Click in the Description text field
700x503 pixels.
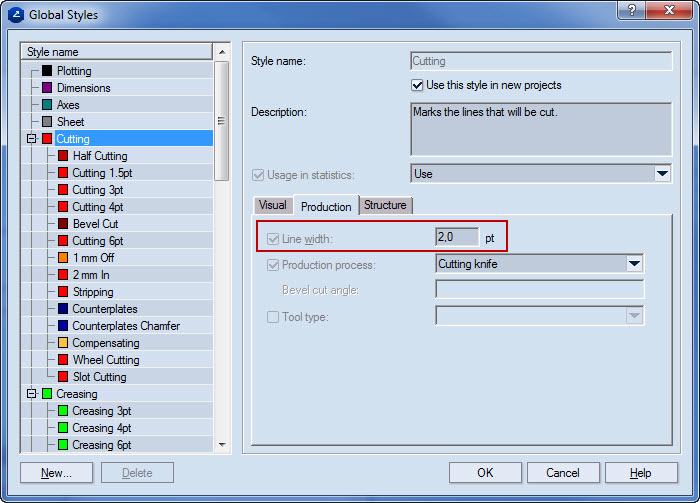click(540, 128)
